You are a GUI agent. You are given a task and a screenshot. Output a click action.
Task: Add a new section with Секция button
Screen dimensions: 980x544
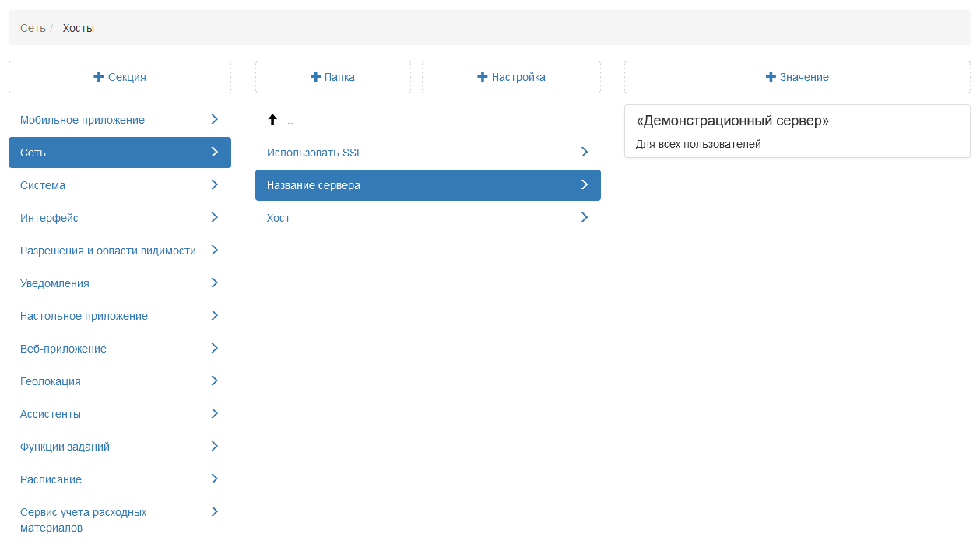(x=120, y=77)
